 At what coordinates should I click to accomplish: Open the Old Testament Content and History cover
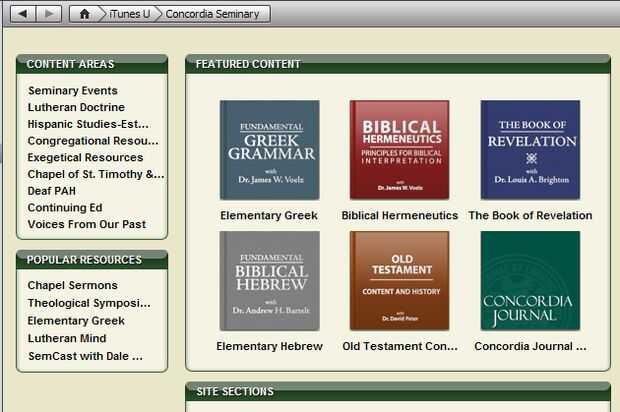399,281
